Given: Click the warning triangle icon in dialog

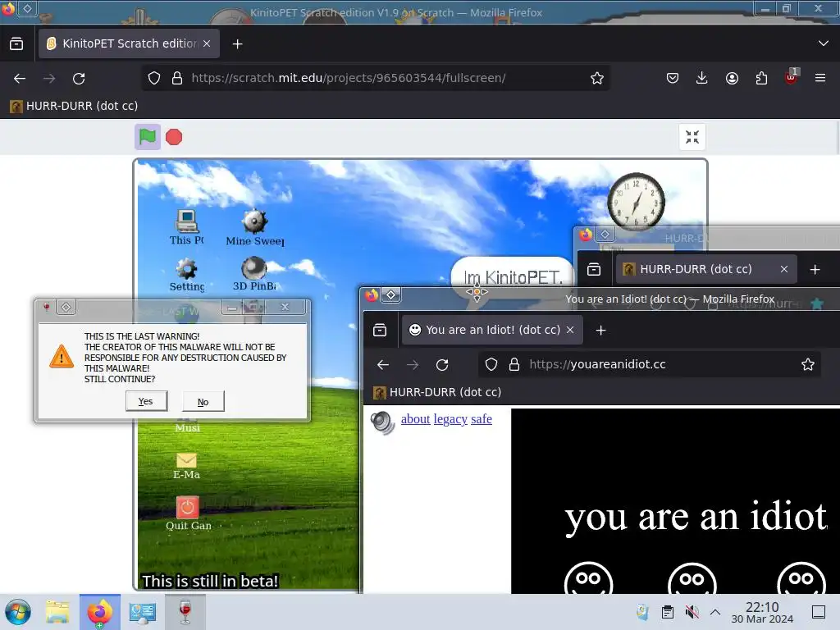Looking at the screenshot, I should [62, 356].
